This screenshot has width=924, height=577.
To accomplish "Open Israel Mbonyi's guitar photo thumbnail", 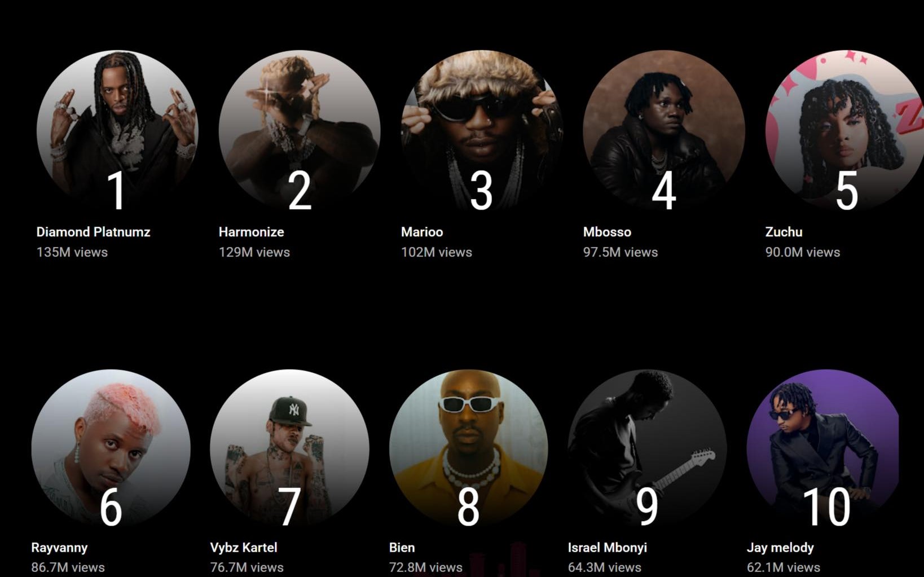I will coord(648,449).
